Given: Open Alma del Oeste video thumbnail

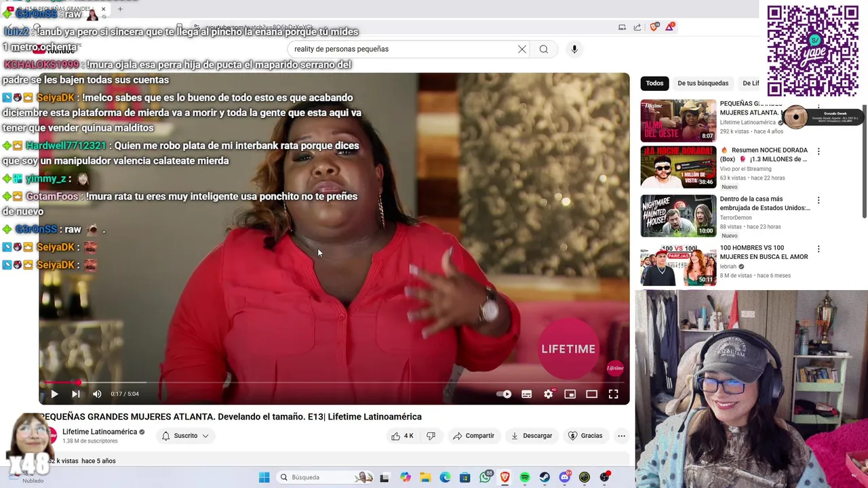Looking at the screenshot, I should (x=678, y=120).
